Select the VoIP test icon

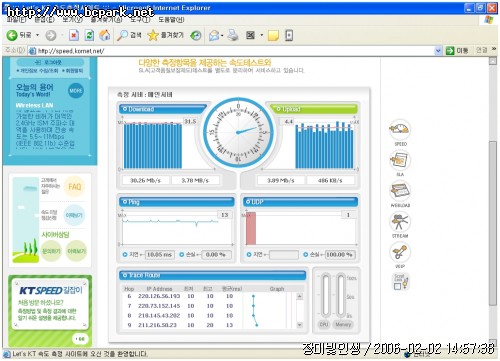(400, 252)
